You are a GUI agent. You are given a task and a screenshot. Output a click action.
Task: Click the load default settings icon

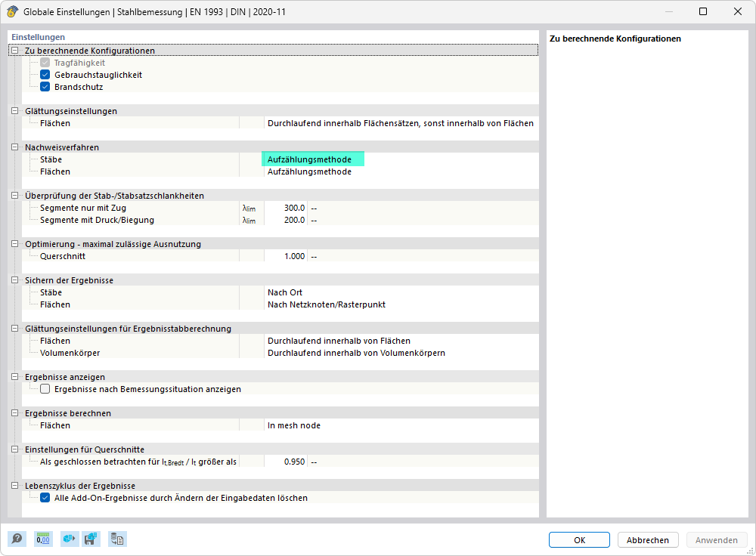(69, 539)
